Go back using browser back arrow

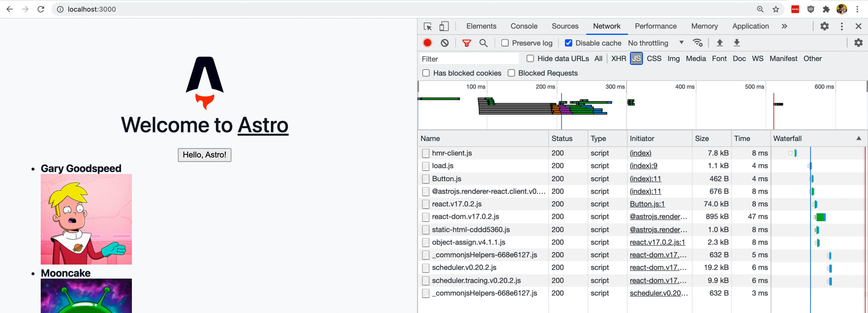click(9, 9)
